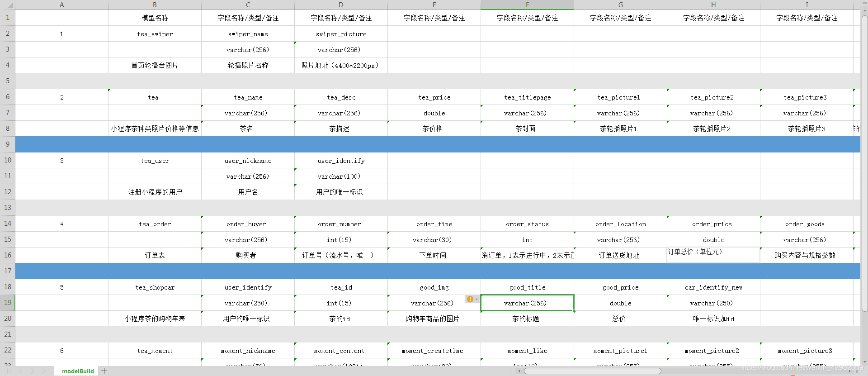Click cell 'order_buyer'
This screenshot has width=868, height=376.
(248, 224)
